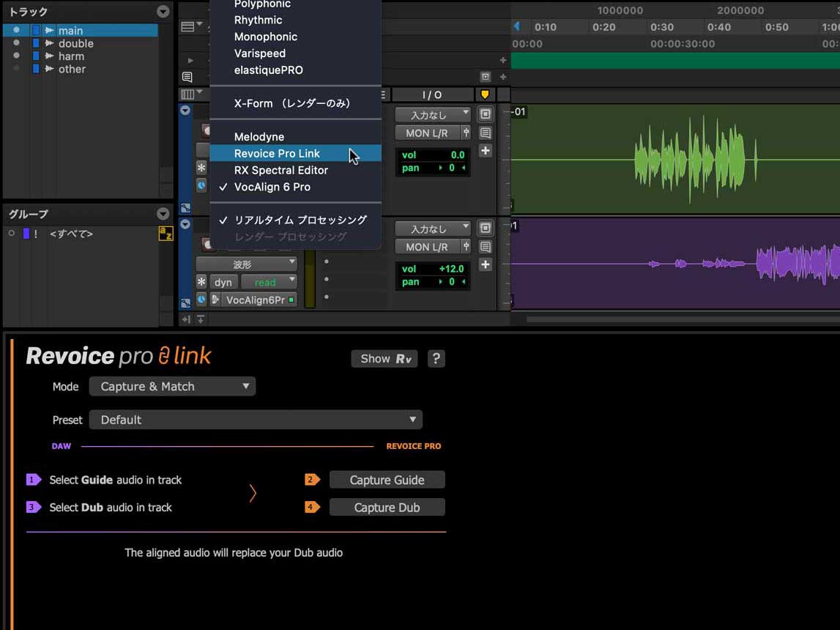840x630 pixels.
Task: Toggle the green bypass indicator on VocAlign6Pr
Action: point(291,300)
